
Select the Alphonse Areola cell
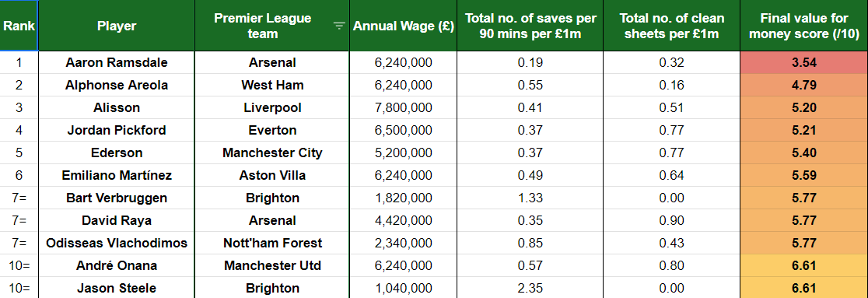click(x=117, y=86)
